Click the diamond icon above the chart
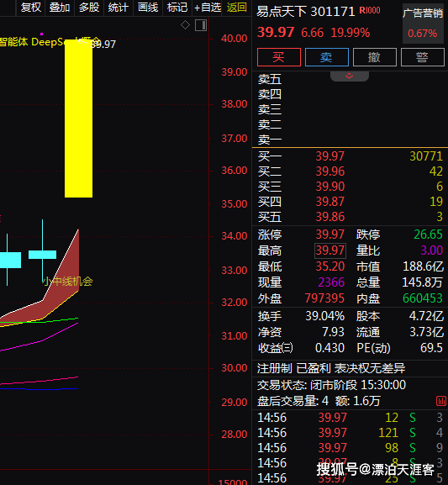The width and height of the screenshot is (448, 485). coord(185,25)
